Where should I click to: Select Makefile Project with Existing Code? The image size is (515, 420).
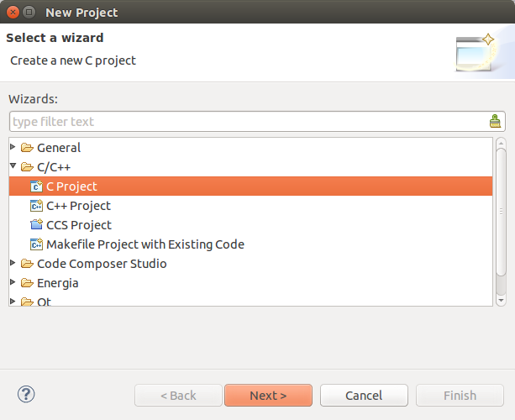pos(145,244)
